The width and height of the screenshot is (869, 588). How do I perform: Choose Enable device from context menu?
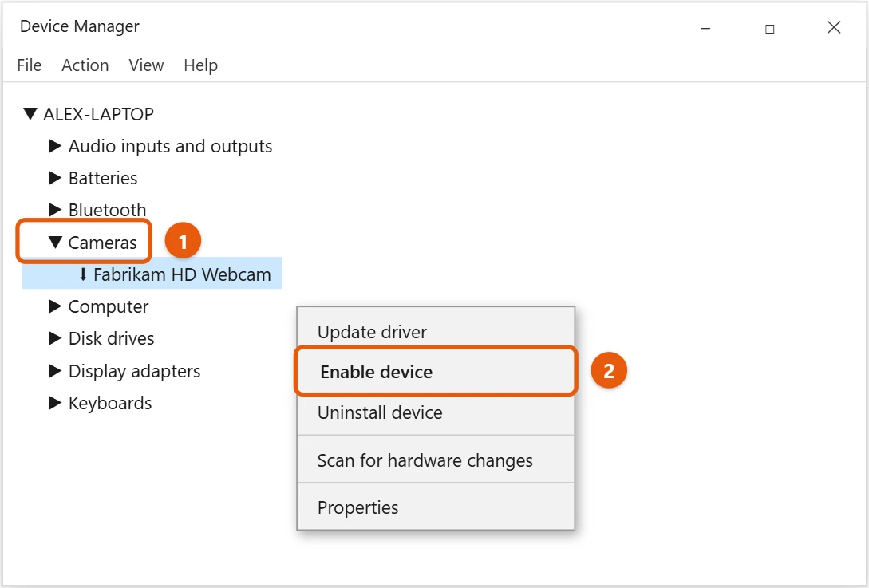coord(436,371)
